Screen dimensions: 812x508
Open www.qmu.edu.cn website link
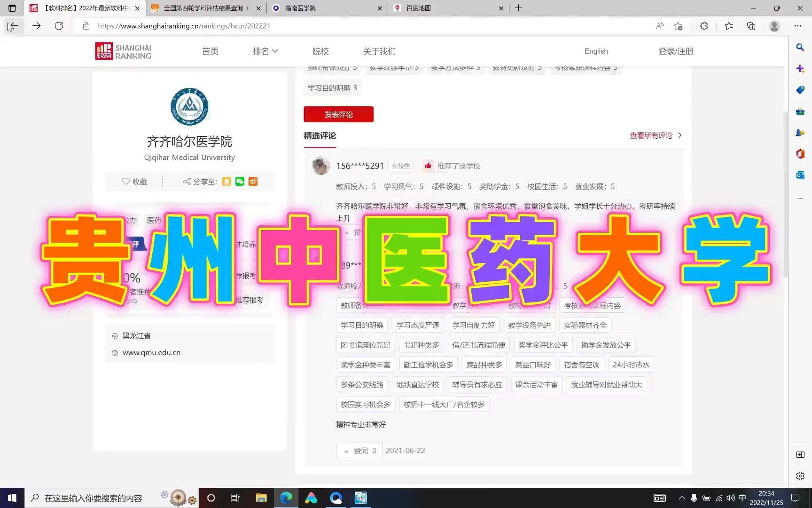[151, 353]
